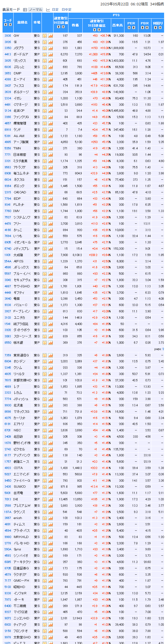Click 出来高 column header
The height and width of the screenshot is (644, 166).
pyautogui.click(x=117, y=25)
